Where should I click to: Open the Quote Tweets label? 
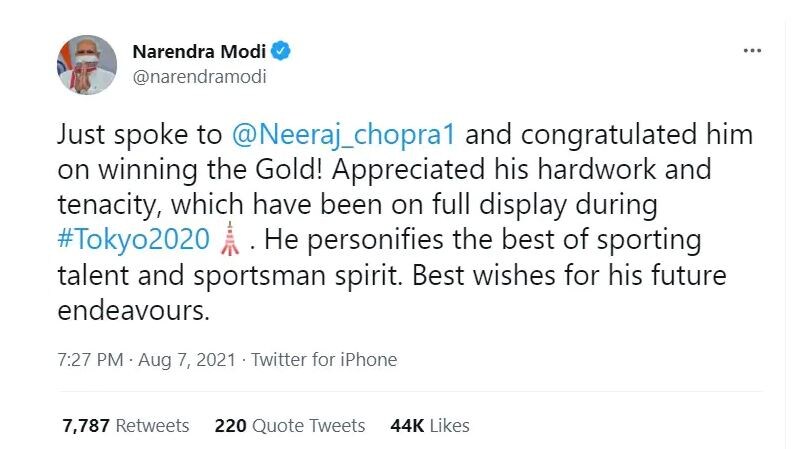[309, 426]
